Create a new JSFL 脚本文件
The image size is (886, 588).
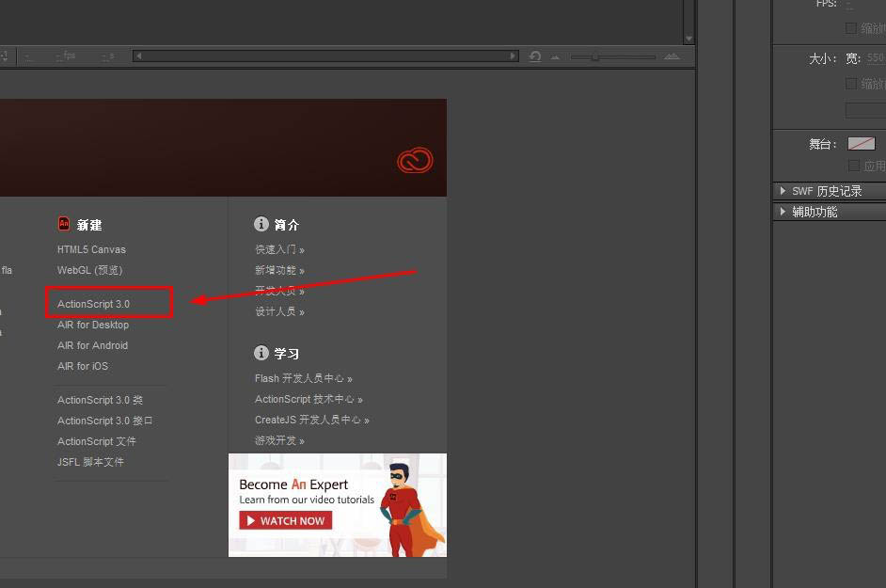(x=90, y=462)
